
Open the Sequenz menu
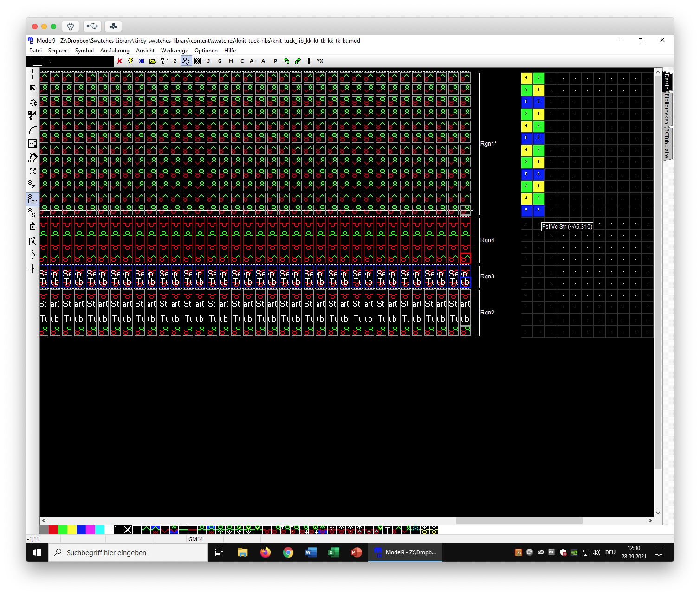pos(58,51)
